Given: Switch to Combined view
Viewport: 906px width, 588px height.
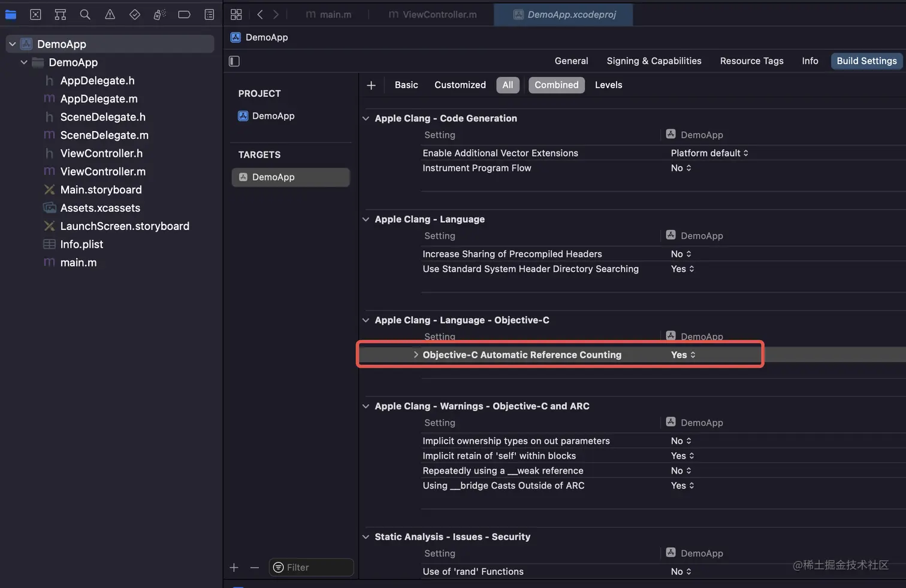Looking at the screenshot, I should coord(557,85).
